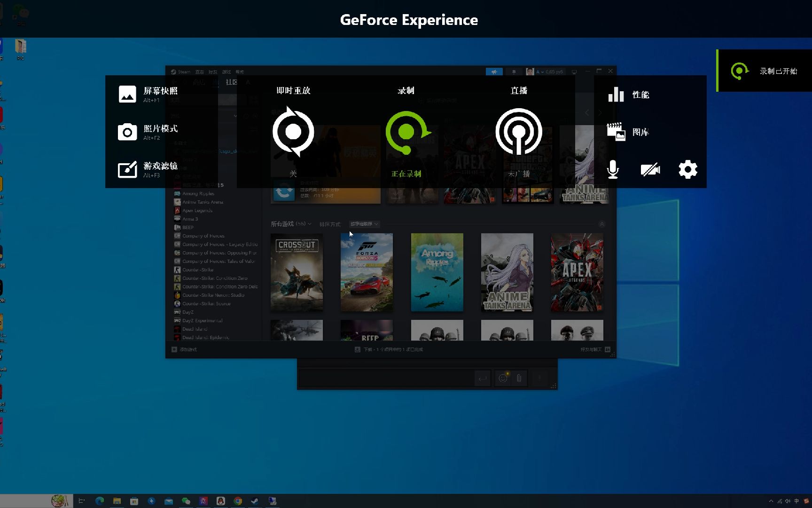Open File Explorer from taskbar
This screenshot has height=508, width=812.
(117, 501)
